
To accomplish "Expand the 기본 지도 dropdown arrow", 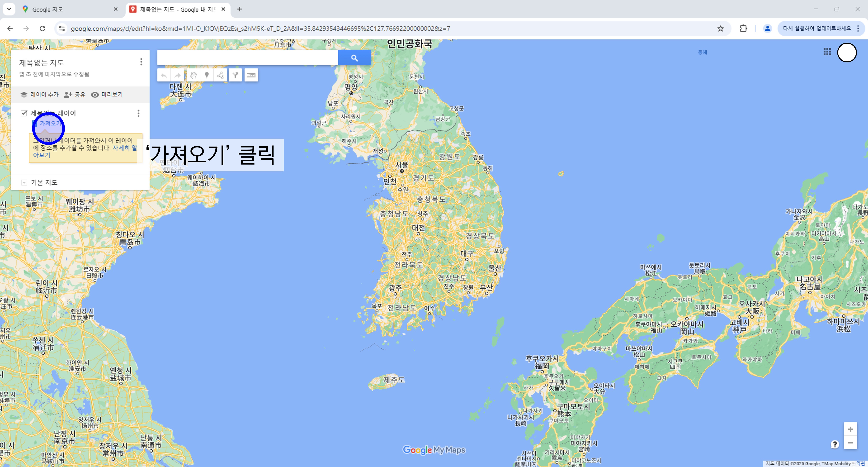I will click(x=24, y=182).
